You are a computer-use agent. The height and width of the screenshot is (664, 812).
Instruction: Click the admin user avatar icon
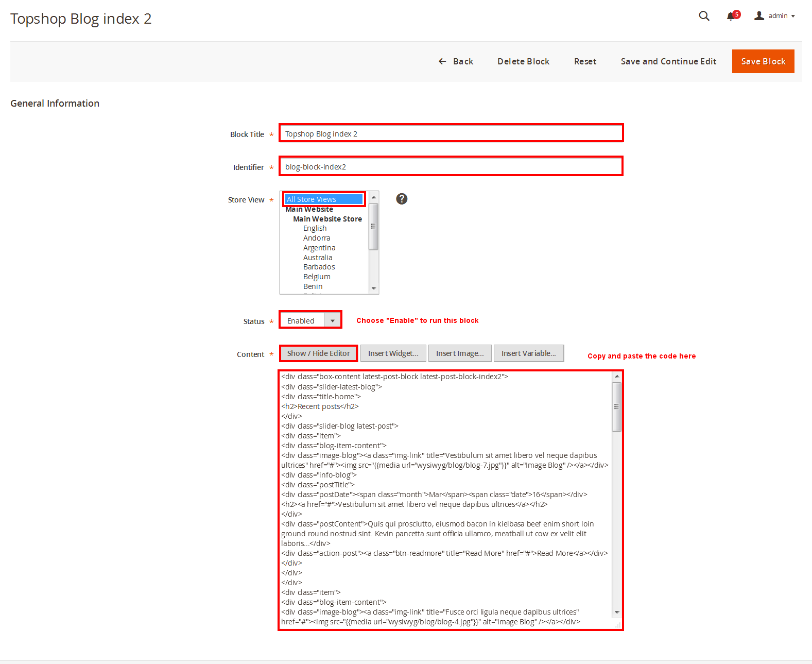[759, 16]
